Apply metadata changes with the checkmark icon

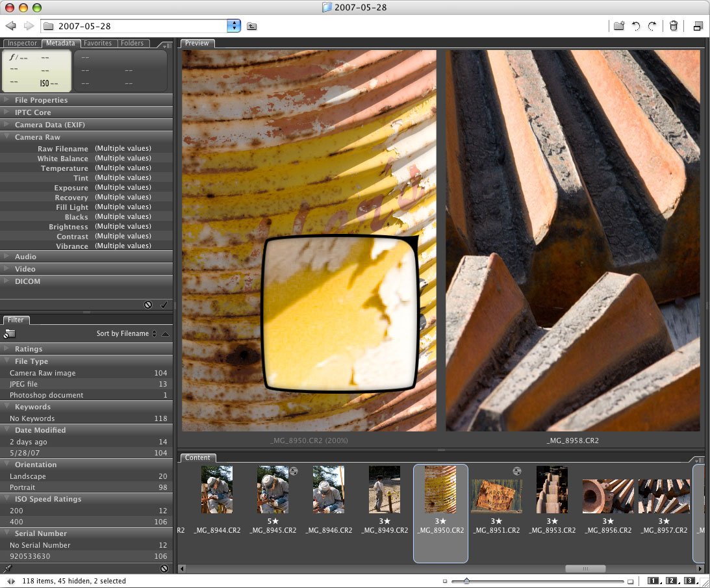tap(164, 304)
